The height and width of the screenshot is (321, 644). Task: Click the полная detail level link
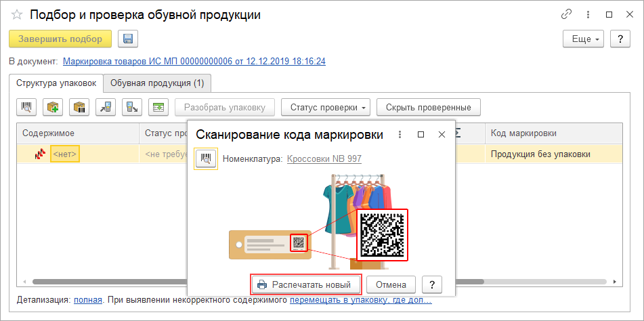click(x=88, y=300)
